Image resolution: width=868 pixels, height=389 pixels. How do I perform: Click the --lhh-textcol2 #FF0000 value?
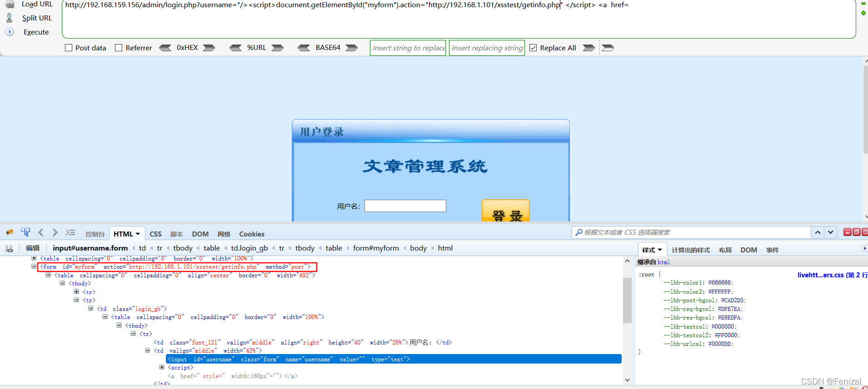727,335
